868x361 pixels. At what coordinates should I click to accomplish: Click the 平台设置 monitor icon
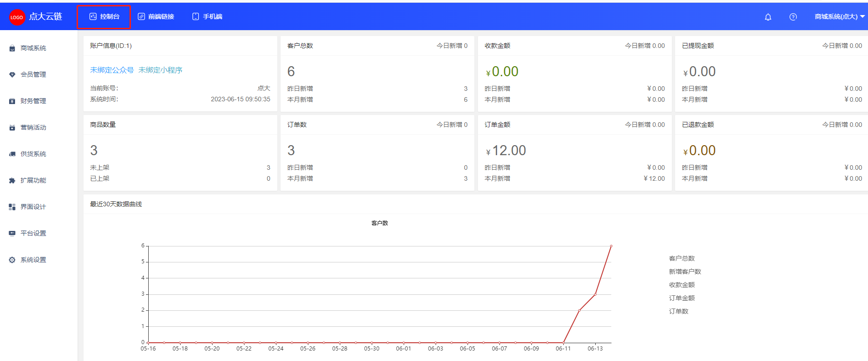tap(12, 233)
